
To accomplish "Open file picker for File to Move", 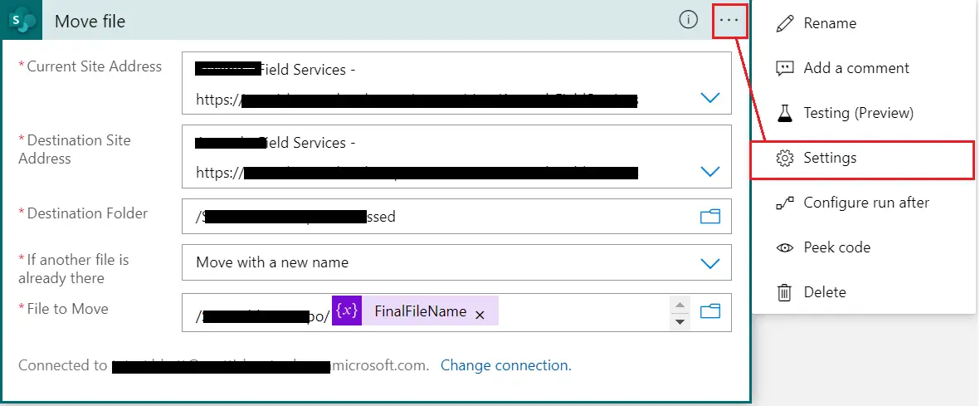I will point(709,311).
